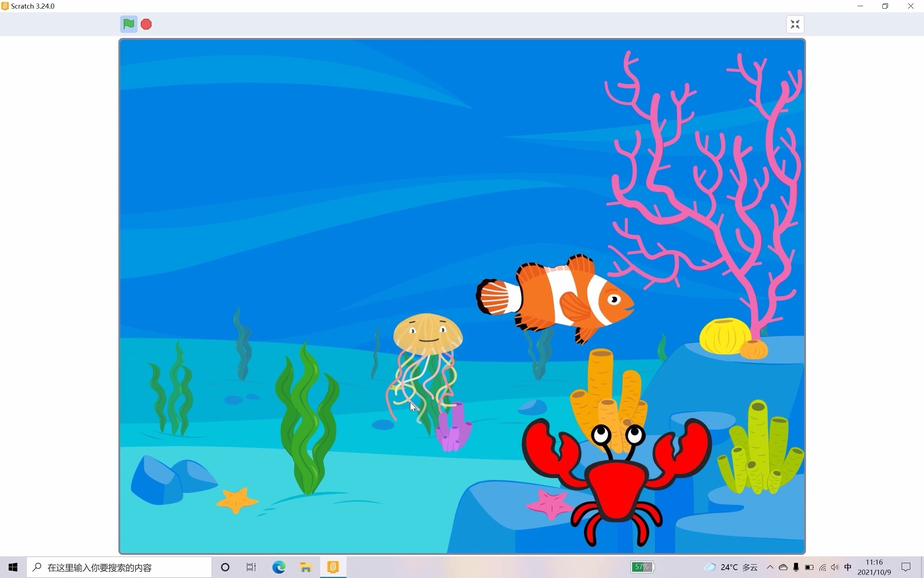The width and height of the screenshot is (924, 578).
Task: Click the 57% battery indicator widget
Action: tap(642, 567)
